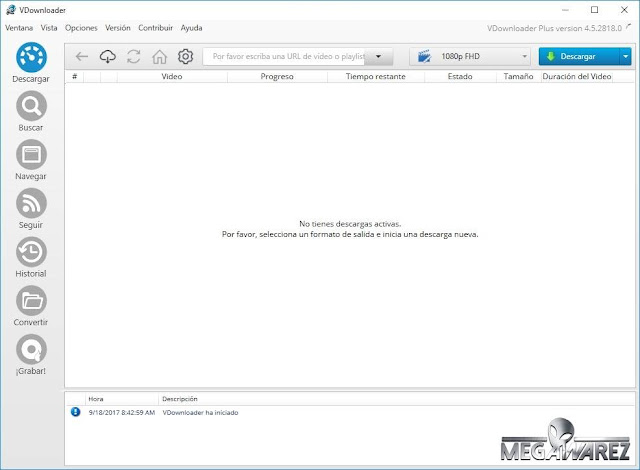The image size is (640, 470).
Task: Open the Contribuir menu
Action: (x=156, y=28)
